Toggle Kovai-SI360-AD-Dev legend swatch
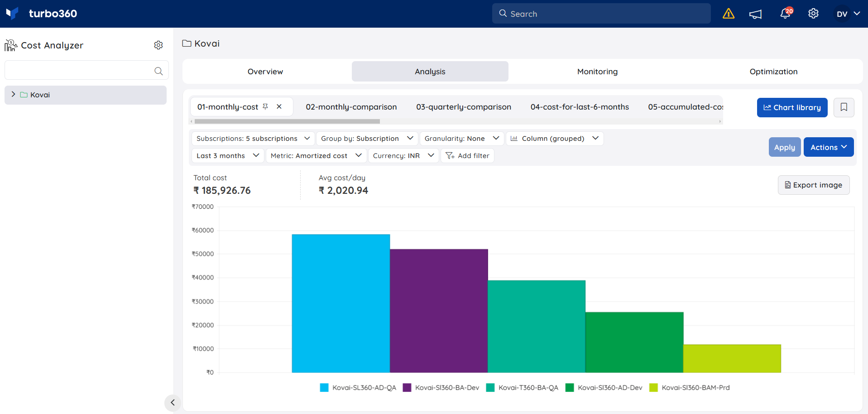 click(x=570, y=388)
